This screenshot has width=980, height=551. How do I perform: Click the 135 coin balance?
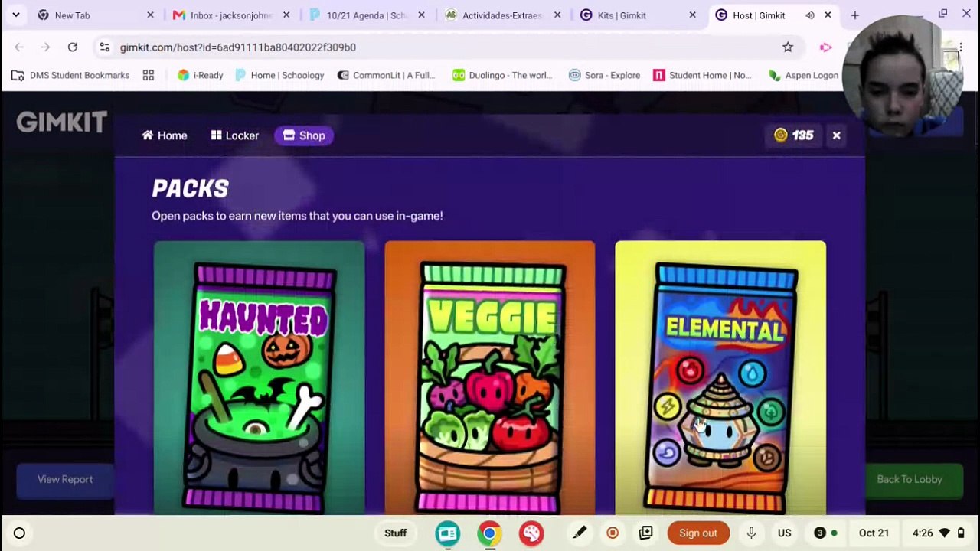click(x=794, y=135)
